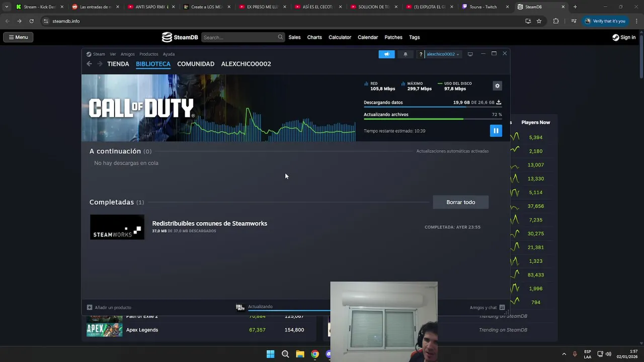
Task: Switch to the ANTI SAPO RMX browser tab
Action: pyautogui.click(x=151, y=7)
